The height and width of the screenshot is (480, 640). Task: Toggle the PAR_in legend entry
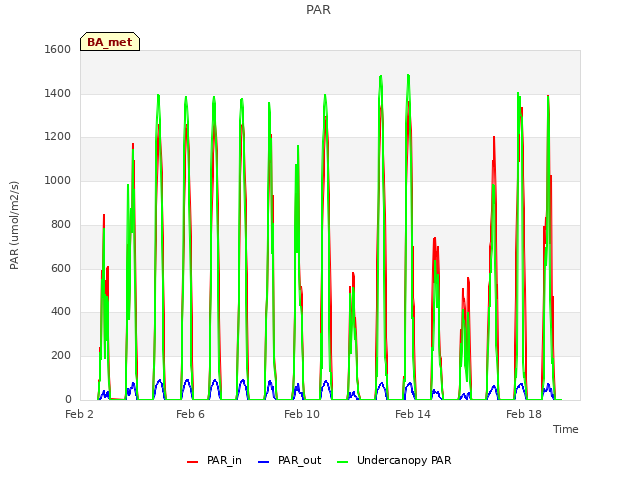tap(214, 460)
